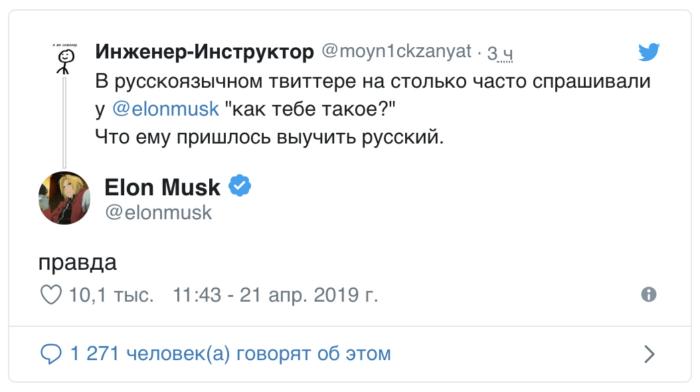Click the speech bubble reply icon
This screenshot has height=392, width=700.
tap(51, 354)
